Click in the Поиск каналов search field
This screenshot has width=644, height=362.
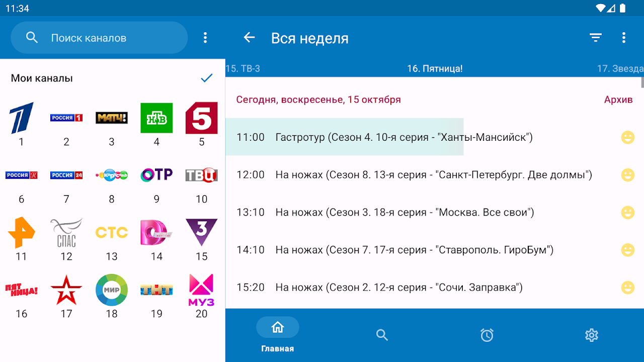point(99,38)
